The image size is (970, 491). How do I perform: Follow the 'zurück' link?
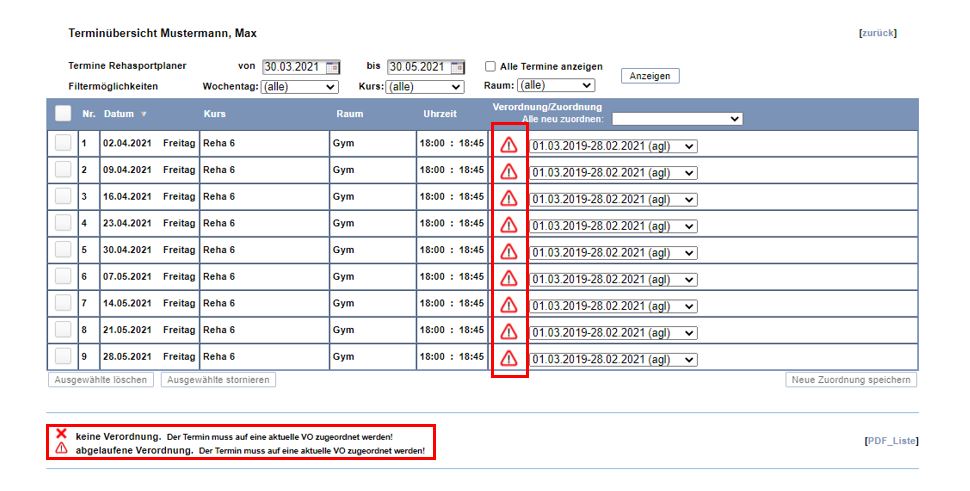pyautogui.click(x=878, y=33)
